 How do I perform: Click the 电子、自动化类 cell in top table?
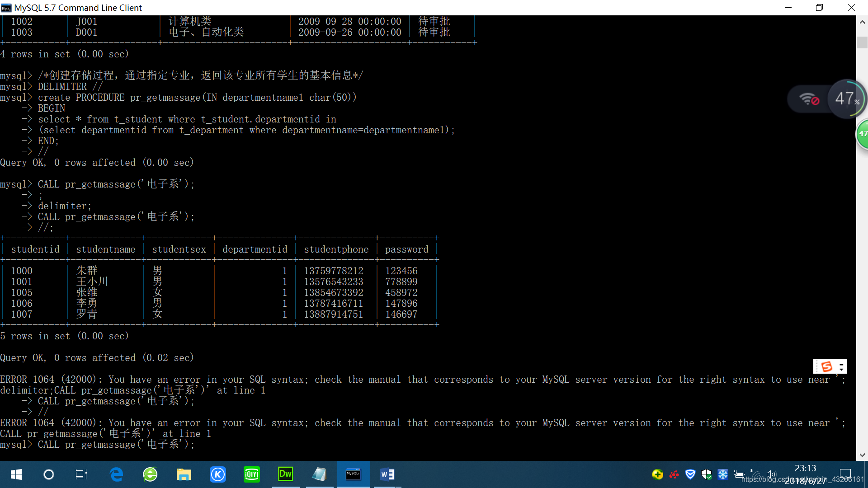pyautogui.click(x=206, y=32)
